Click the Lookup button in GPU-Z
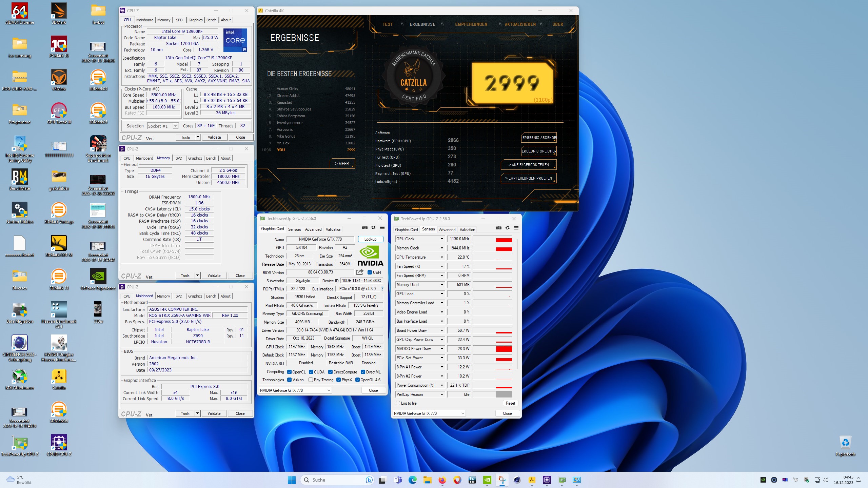The image size is (868, 488). click(x=370, y=239)
